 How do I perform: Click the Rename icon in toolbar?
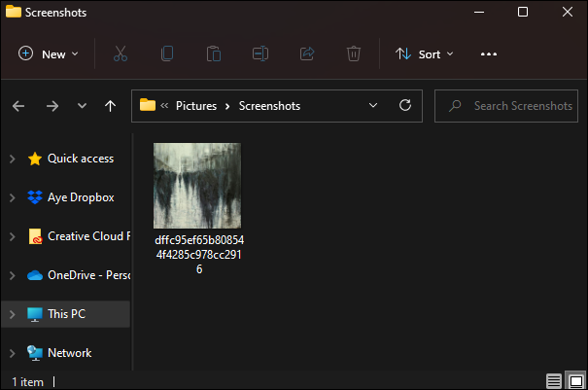point(260,54)
